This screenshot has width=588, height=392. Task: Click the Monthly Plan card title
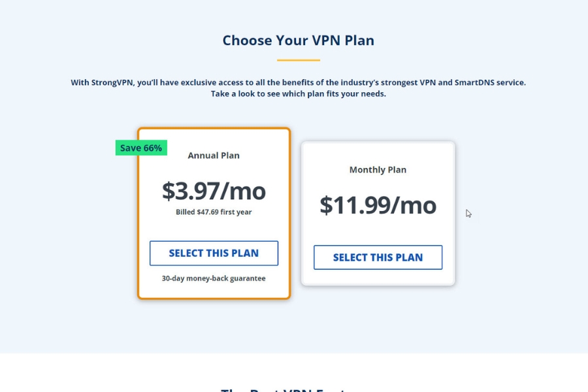click(378, 169)
